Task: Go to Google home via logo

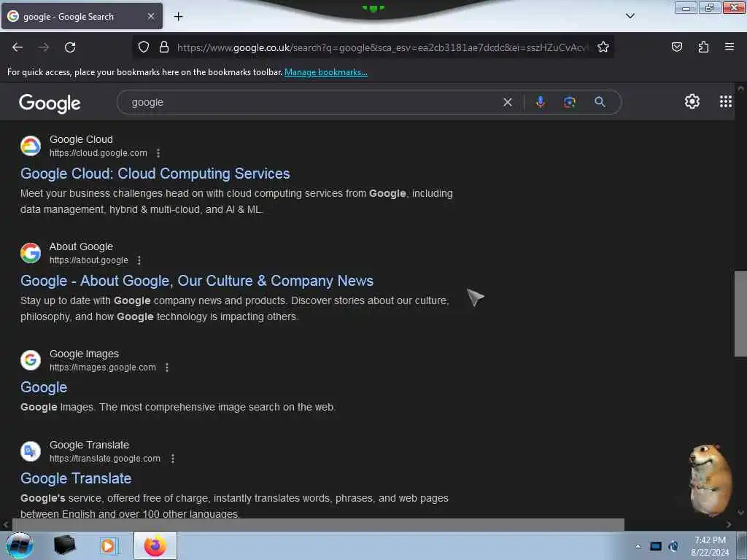Action: point(50,104)
